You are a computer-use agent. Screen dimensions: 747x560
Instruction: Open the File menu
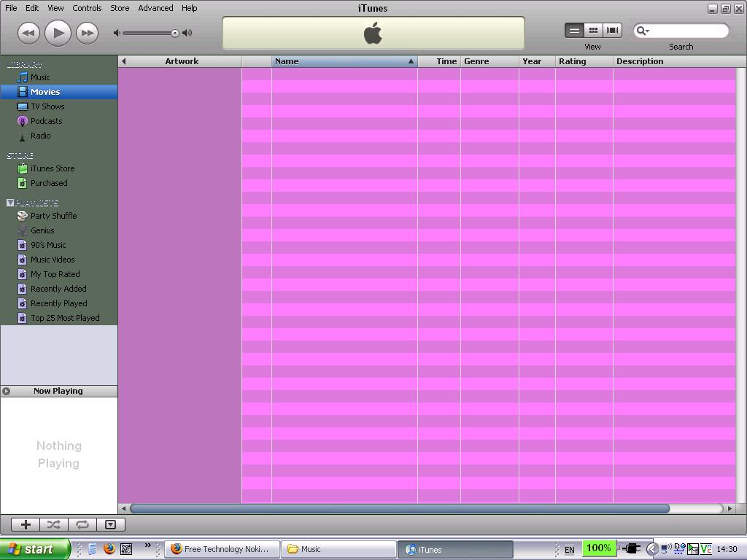[x=11, y=8]
